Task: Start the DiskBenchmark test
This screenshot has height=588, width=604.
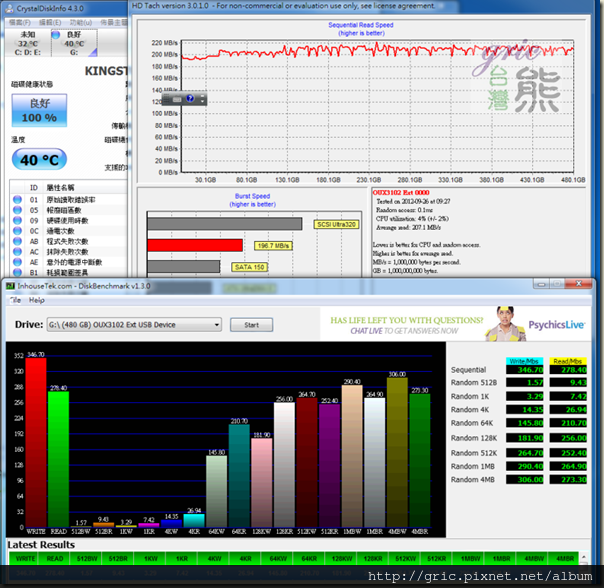Action: pos(252,325)
